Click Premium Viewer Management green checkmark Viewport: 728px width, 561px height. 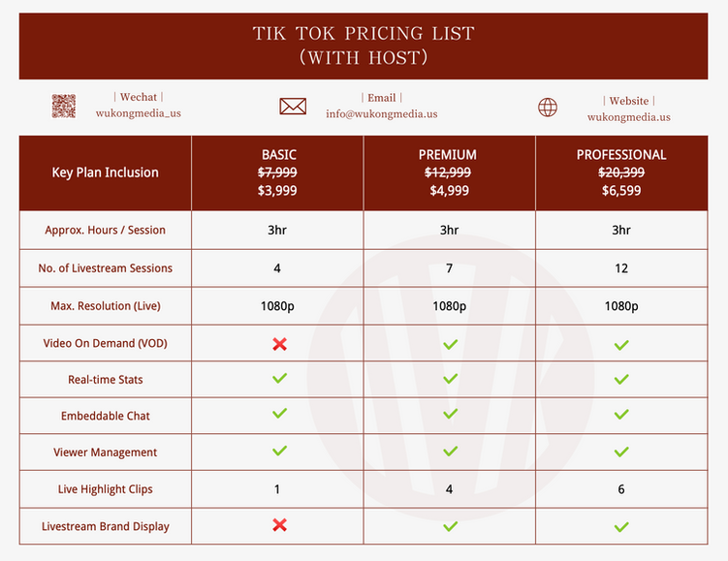(450, 452)
